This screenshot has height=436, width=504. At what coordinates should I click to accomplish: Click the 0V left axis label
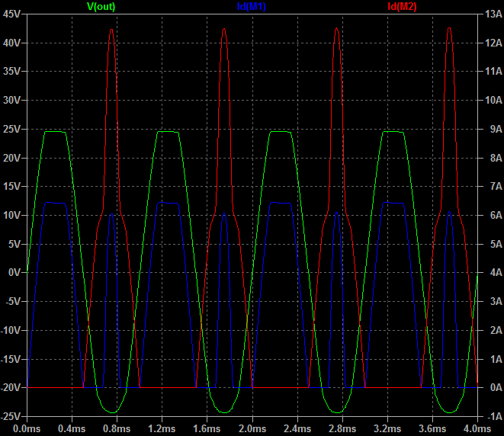tap(14, 273)
